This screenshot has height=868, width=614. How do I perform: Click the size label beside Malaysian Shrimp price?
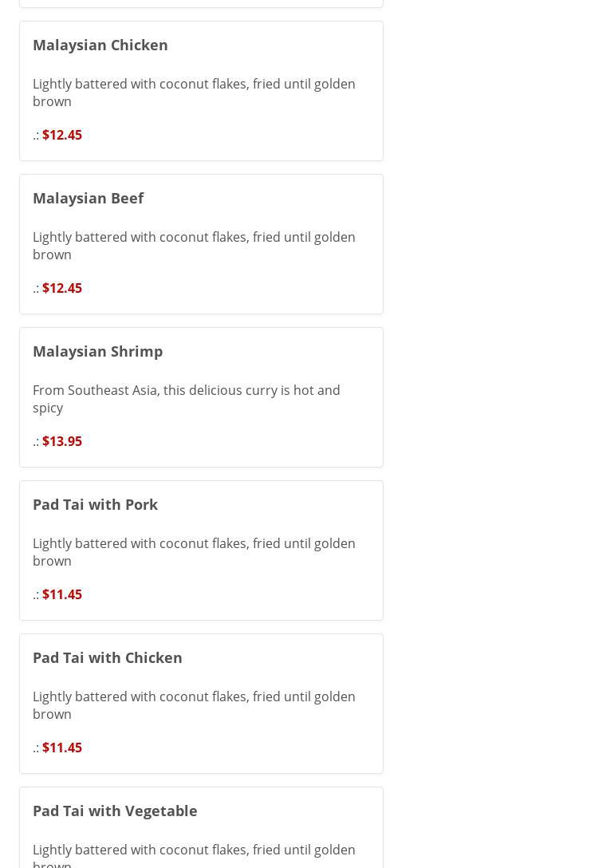pos(36,441)
